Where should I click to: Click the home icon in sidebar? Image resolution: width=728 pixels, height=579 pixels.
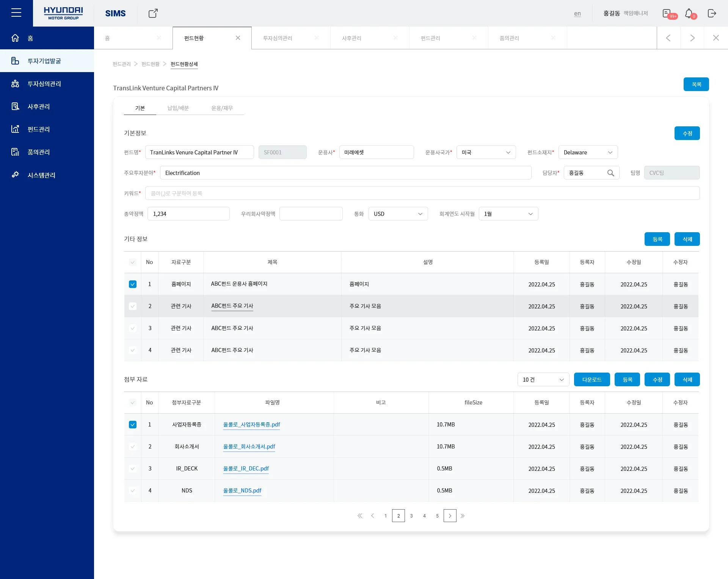[15, 38]
